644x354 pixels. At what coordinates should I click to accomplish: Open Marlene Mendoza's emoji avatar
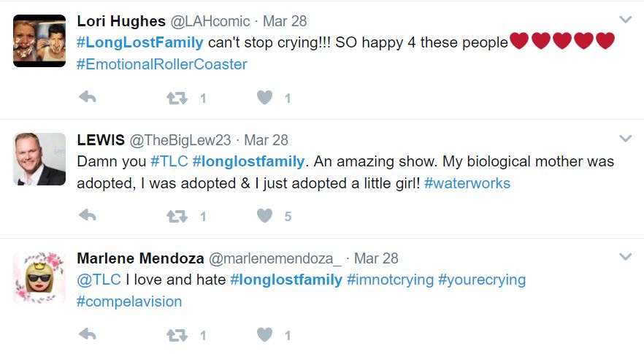[39, 277]
